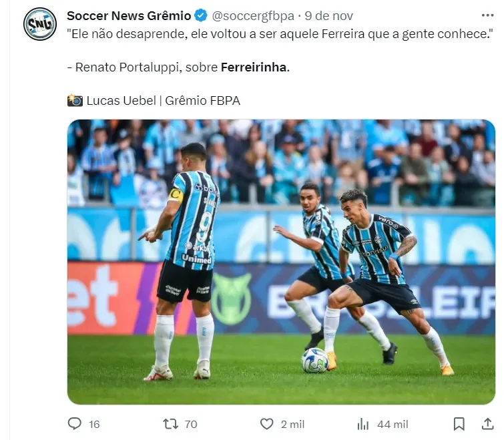Like the tweet with the heart icon
504x440 pixels.
pos(266,424)
